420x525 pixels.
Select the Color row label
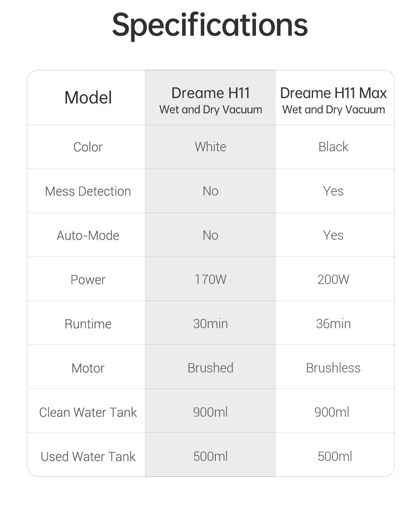[x=88, y=147]
